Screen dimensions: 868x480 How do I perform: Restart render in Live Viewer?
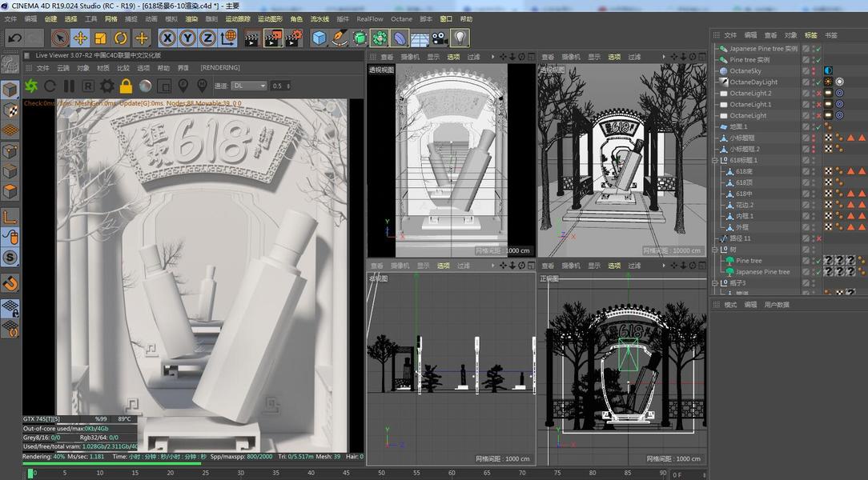[x=50, y=86]
